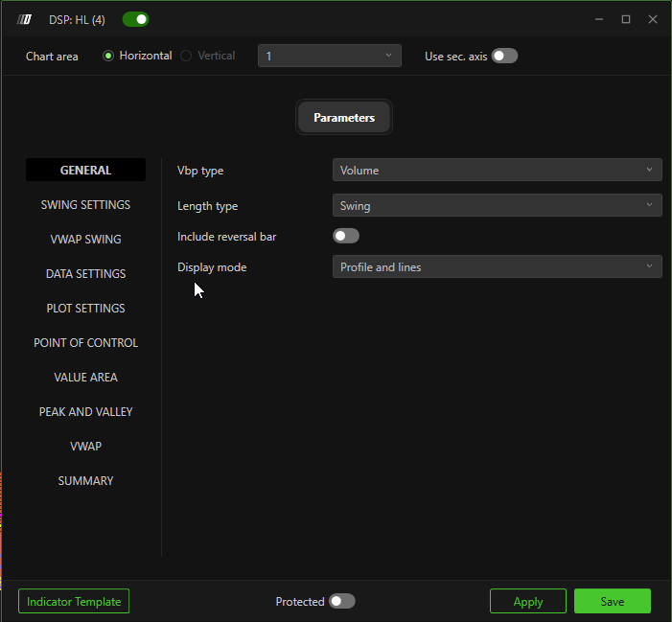
Task: Open the Swing Settings section
Action: pyautogui.click(x=85, y=205)
